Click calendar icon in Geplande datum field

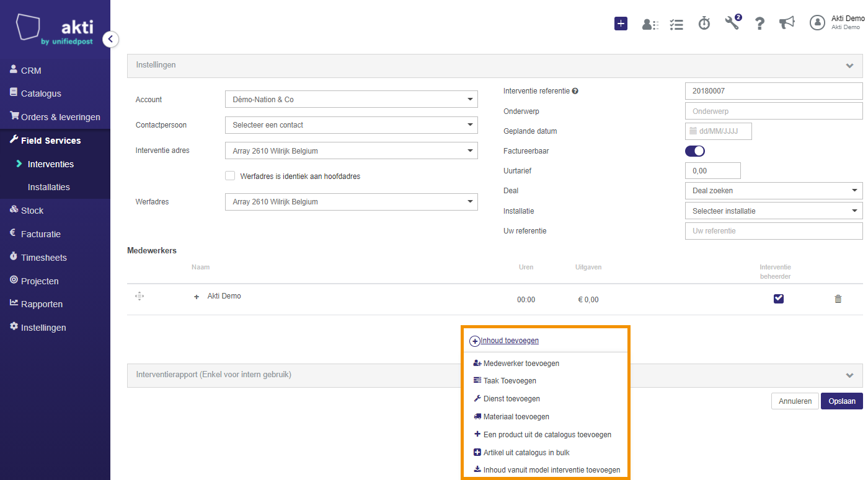pos(694,131)
